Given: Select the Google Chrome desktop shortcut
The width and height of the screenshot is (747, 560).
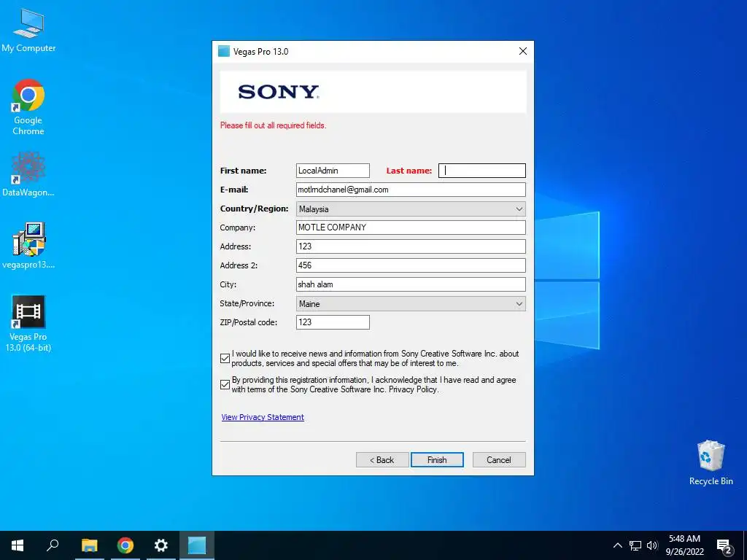Looking at the screenshot, I should click(x=28, y=107).
